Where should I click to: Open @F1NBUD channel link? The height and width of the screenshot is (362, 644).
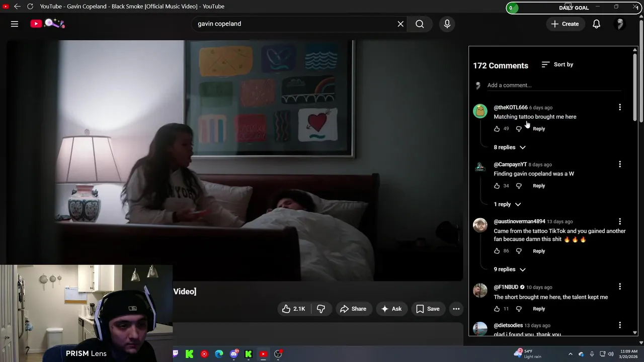tap(506, 287)
